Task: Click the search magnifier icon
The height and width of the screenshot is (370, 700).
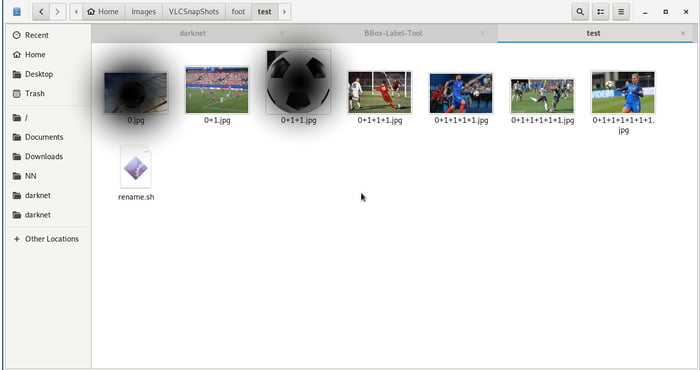Action: coord(580,12)
